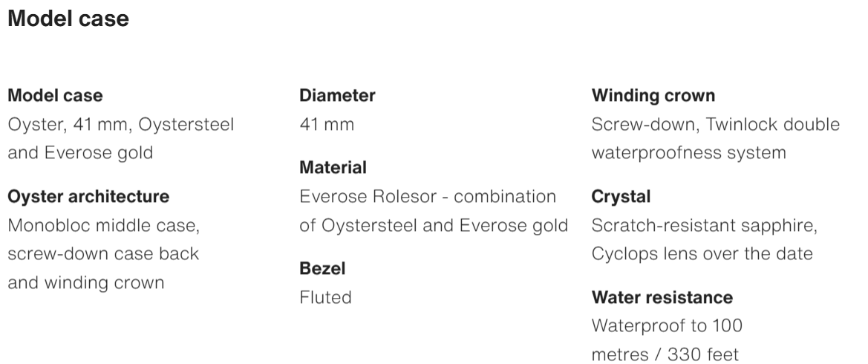Click the Diameter label
This screenshot has width=868, height=364.
(x=337, y=96)
